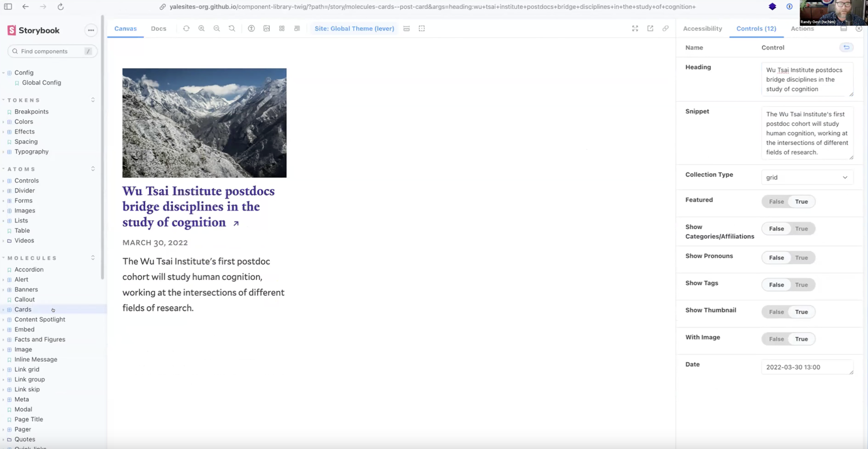The height and width of the screenshot is (449, 868).
Task: Copy canvas link icon
Action: 665,29
